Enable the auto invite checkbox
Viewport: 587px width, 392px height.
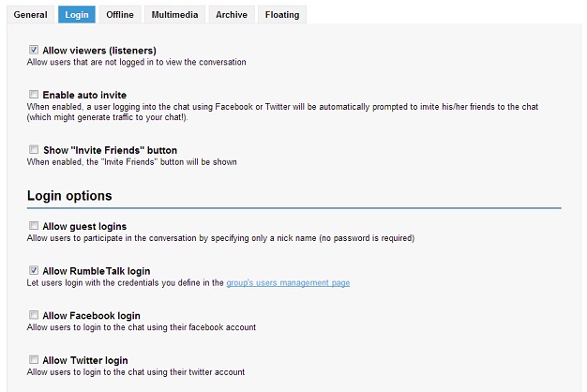coord(34,95)
